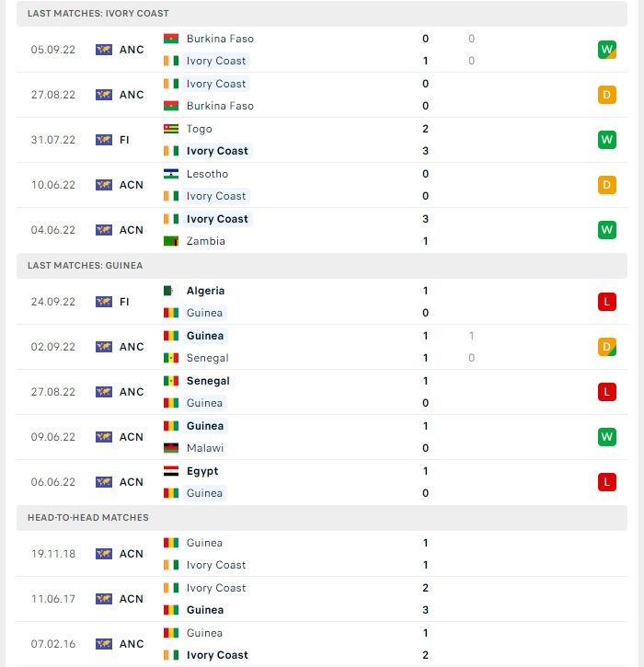Click the Burkina Faso flag in 05.09.22 match
Viewport: 644px width, 667px height.
click(x=171, y=39)
